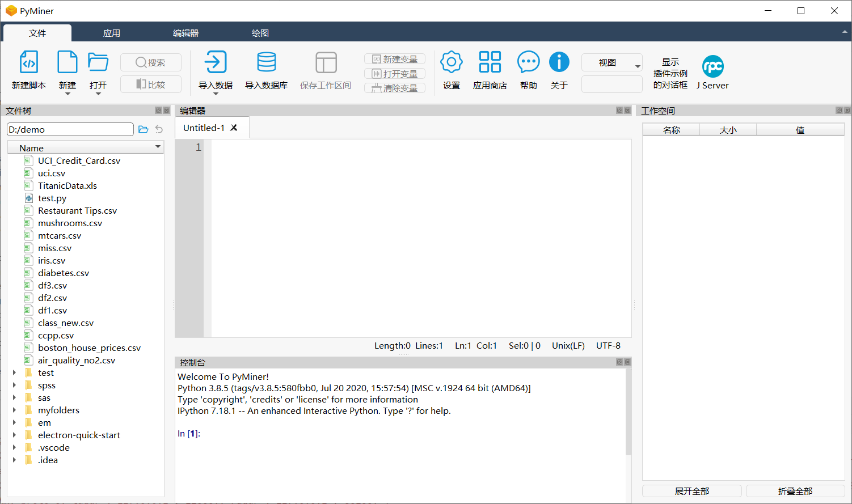Select test.py python file icon

28,198
